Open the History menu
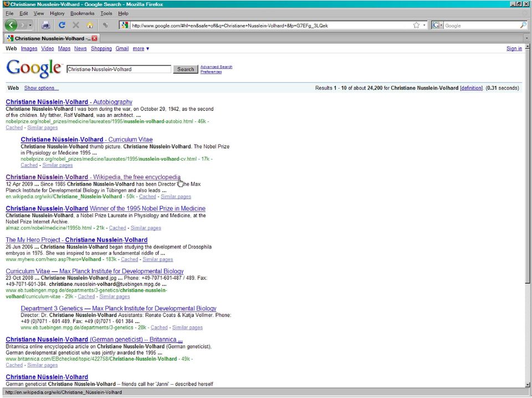This screenshot has width=532, height=398. coord(57,13)
